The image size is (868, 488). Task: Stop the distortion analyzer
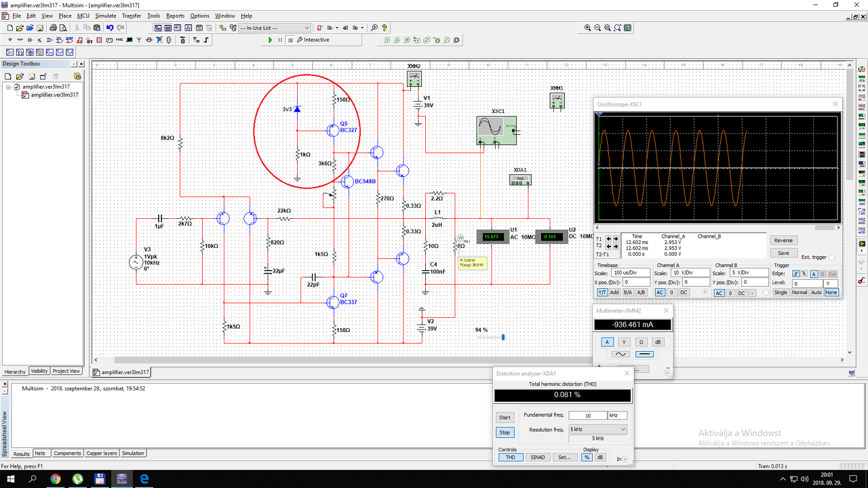[505, 432]
